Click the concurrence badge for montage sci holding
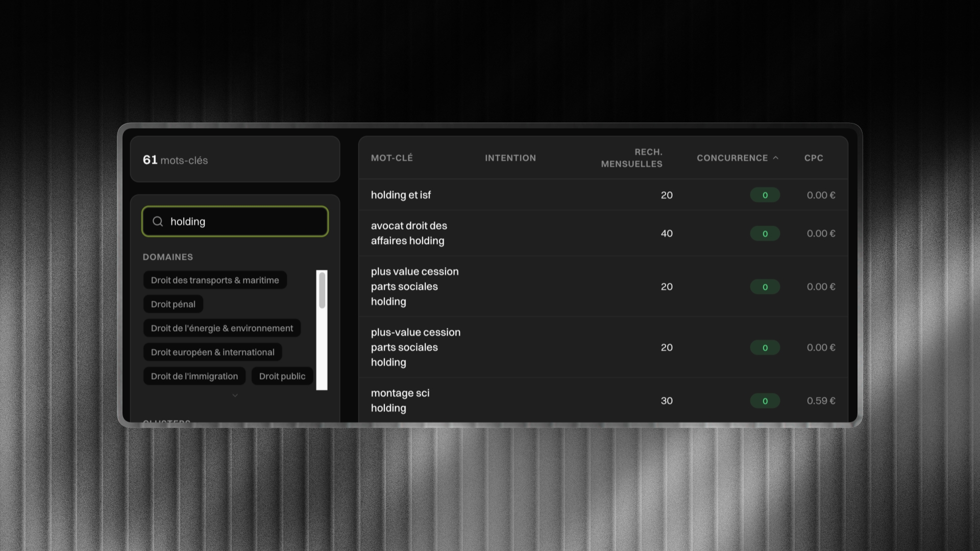The image size is (980, 551). [765, 401]
